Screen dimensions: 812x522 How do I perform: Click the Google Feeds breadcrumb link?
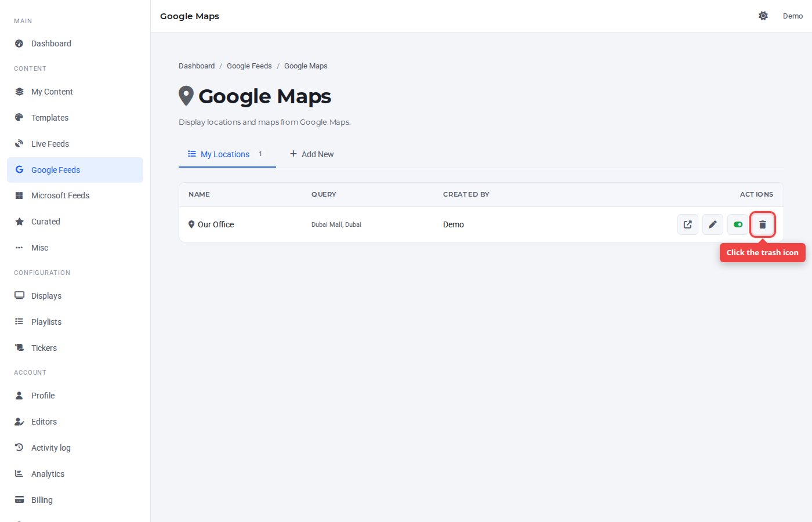tap(249, 66)
